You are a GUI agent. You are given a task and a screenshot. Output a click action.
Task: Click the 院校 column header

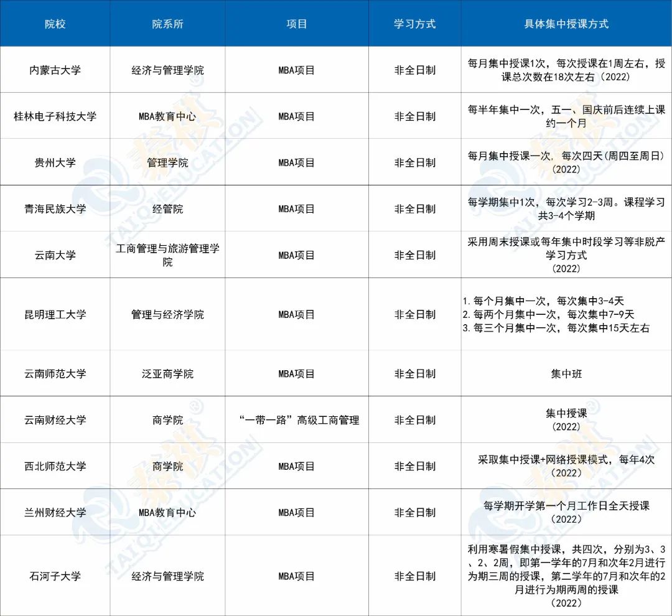[55, 24]
